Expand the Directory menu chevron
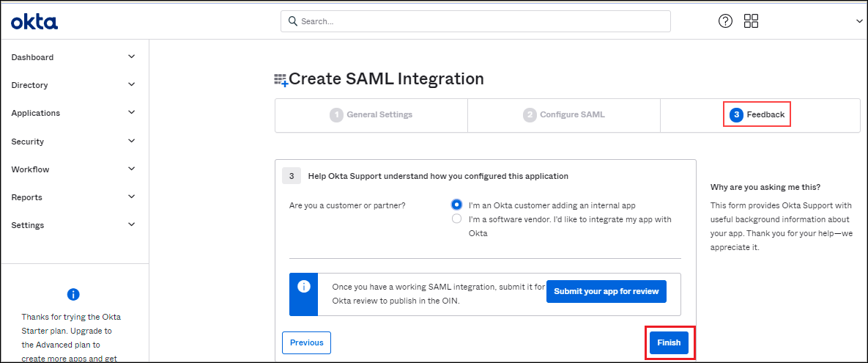Viewport: 868px width, 363px height. point(131,84)
